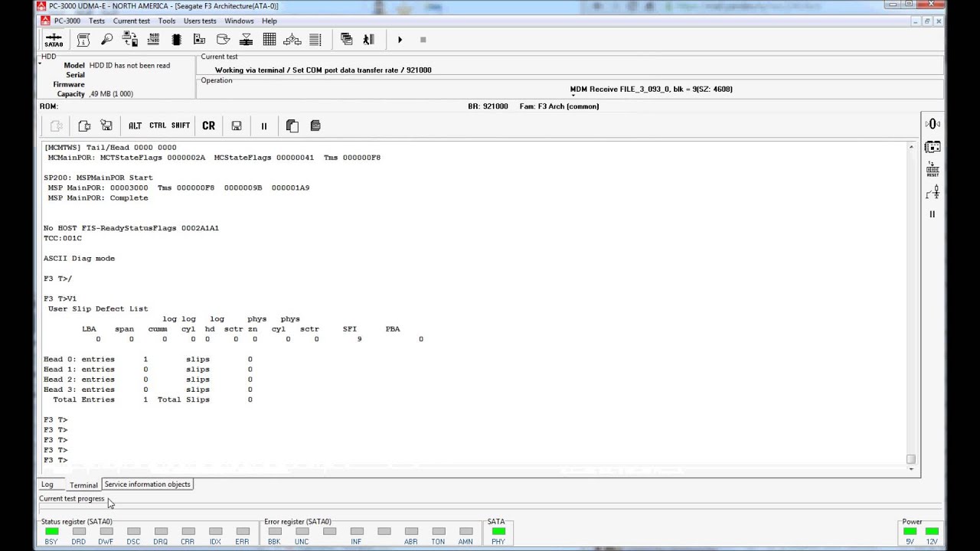Switch to Service information objects tab

(148, 484)
